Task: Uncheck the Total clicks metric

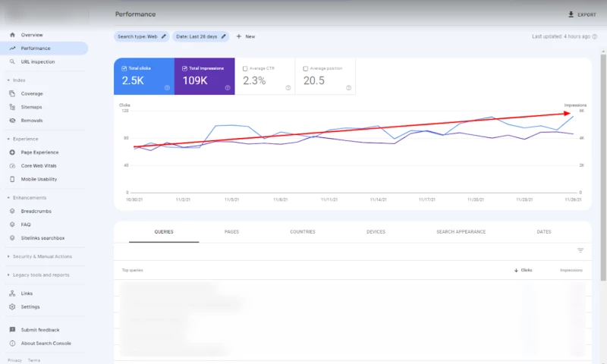Action: coord(124,68)
